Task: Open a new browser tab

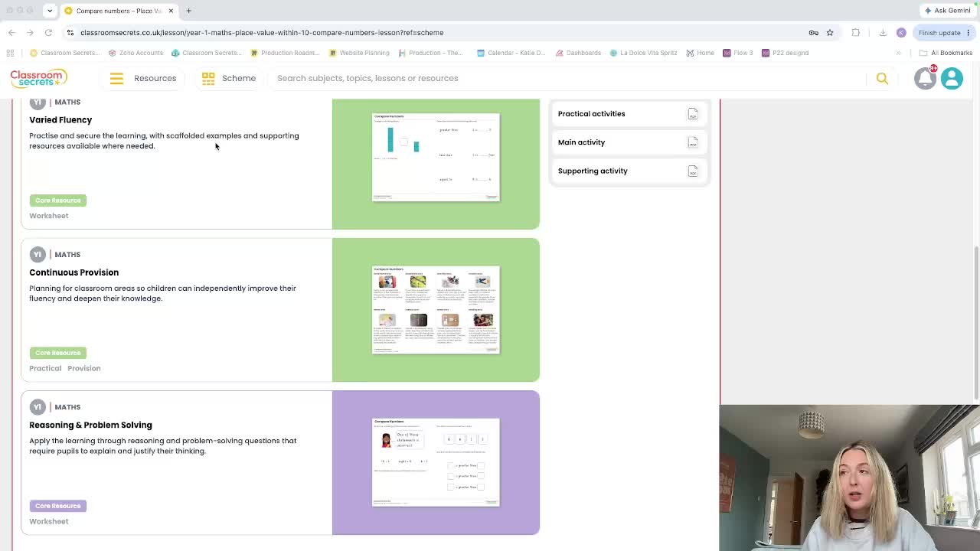Action: point(188,11)
